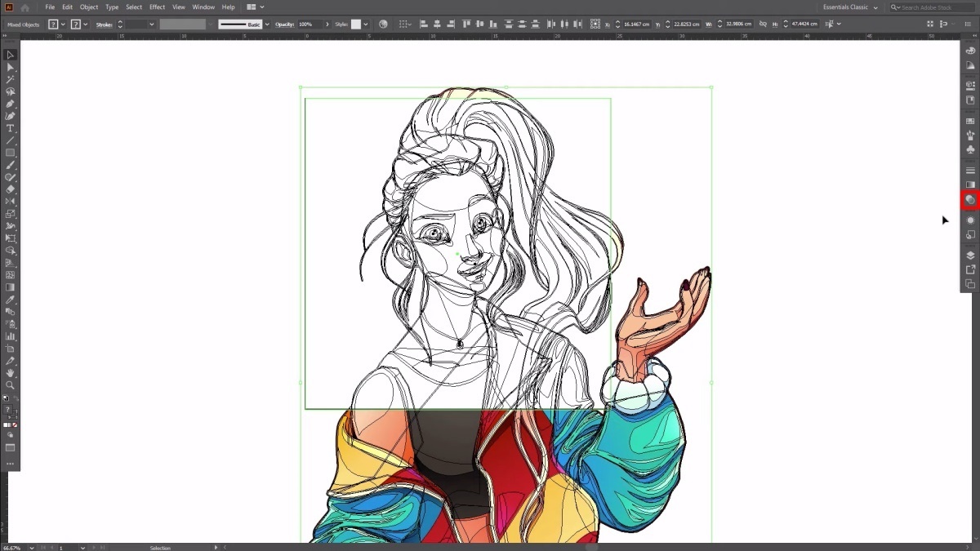Select the Type tool
Screen dimensions: 980x551
[11, 128]
